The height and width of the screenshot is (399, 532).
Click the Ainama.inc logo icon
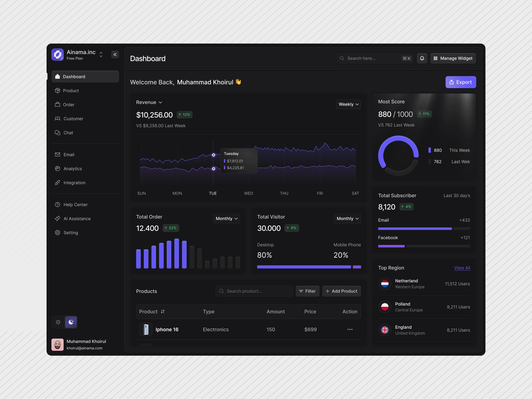[x=57, y=55]
